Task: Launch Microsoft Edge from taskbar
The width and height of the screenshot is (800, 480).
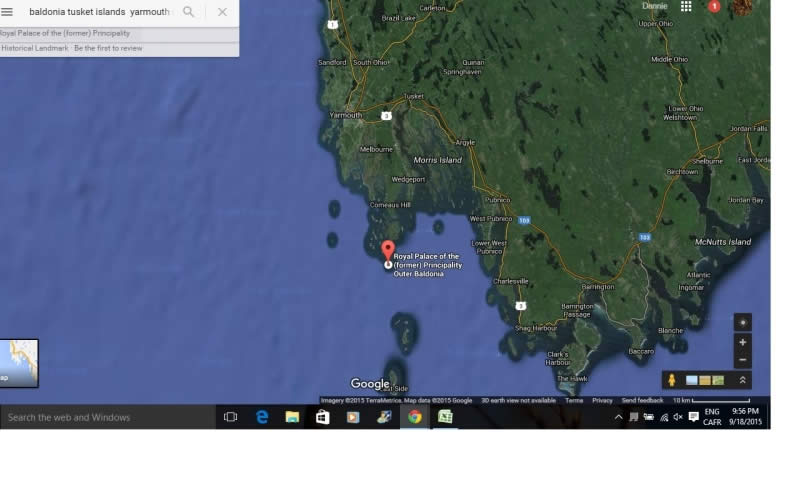Action: point(262,417)
